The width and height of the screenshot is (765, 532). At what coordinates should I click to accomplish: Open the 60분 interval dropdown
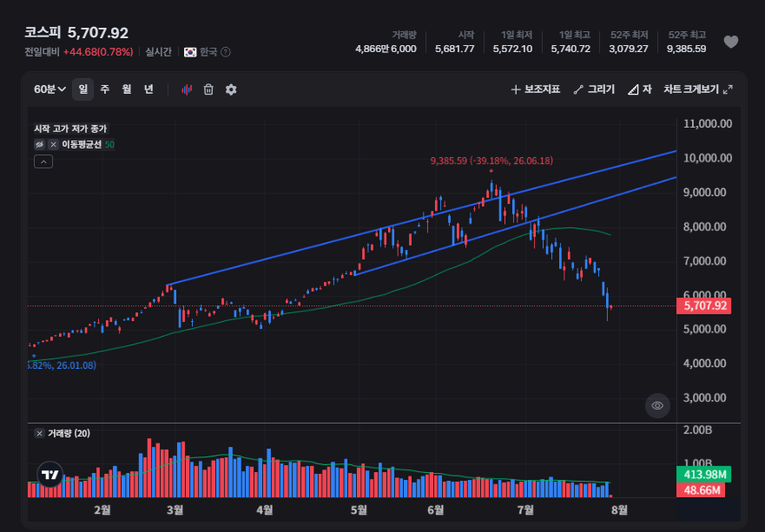[x=49, y=89]
